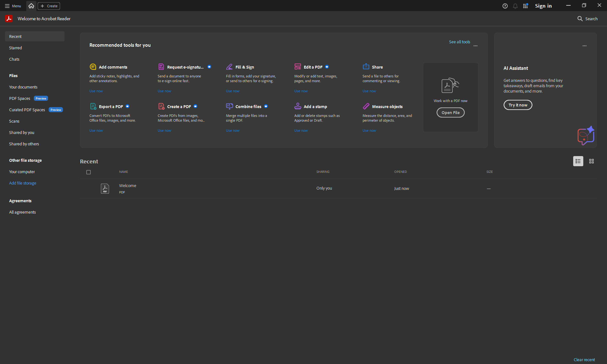Click the Add comments tool icon
Screen dimensions: 607x364
(93, 67)
